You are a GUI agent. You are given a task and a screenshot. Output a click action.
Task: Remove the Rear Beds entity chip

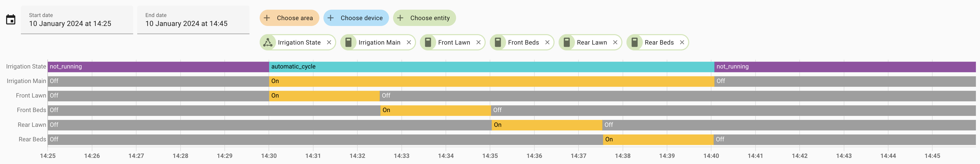(x=682, y=43)
